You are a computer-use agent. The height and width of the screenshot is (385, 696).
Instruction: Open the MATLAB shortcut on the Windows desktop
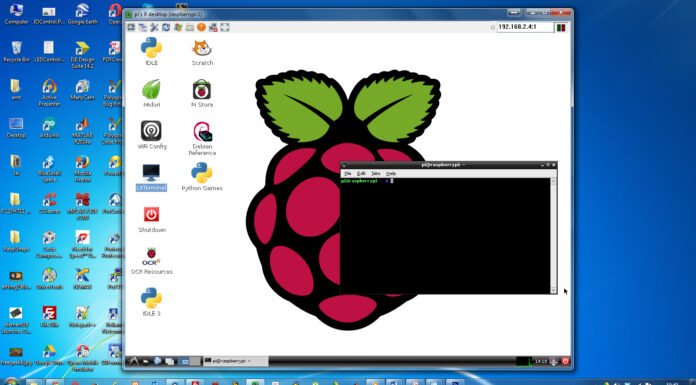[82, 131]
